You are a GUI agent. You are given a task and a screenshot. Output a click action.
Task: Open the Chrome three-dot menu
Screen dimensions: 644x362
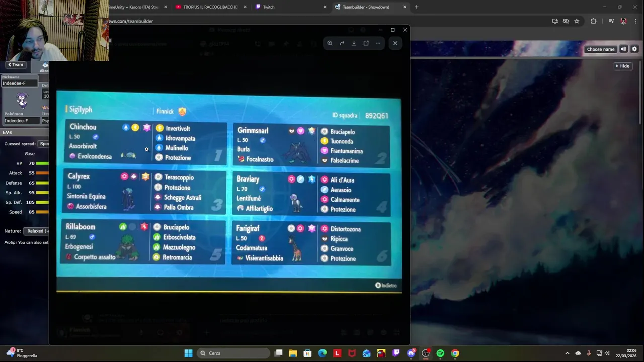point(636,21)
